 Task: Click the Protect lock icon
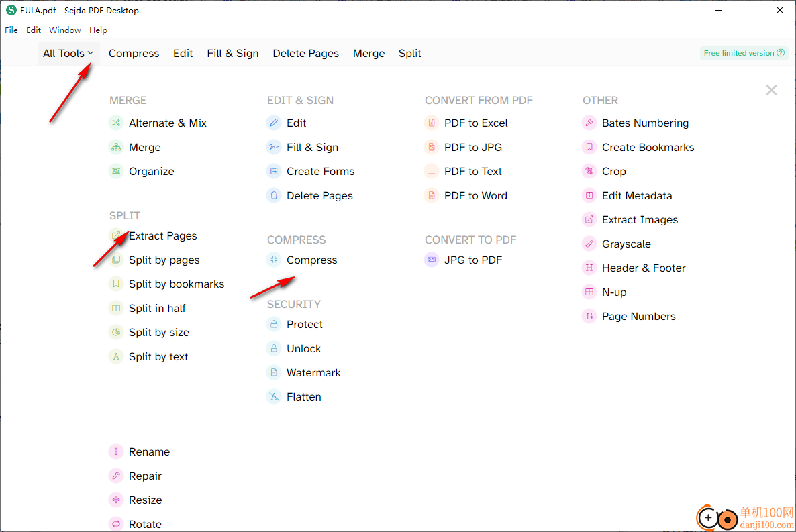274,325
